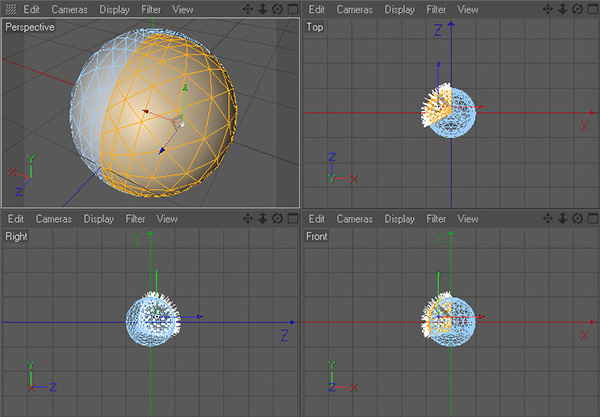Open the Edit menu in Front viewport
The image size is (600, 417).
click(x=317, y=218)
